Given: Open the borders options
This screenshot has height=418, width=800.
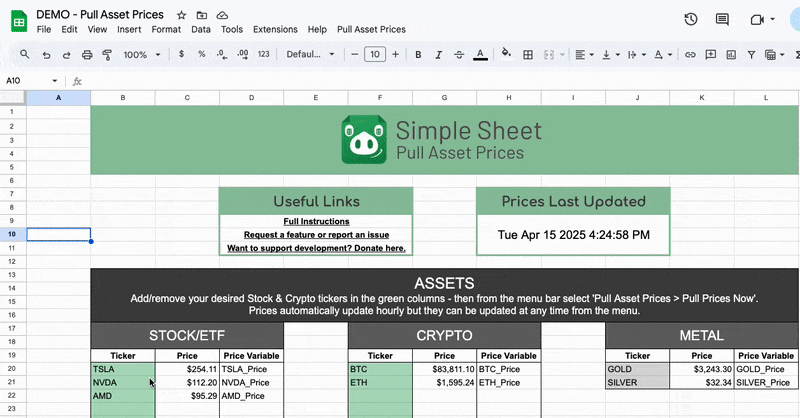Looking at the screenshot, I should click(528, 55).
